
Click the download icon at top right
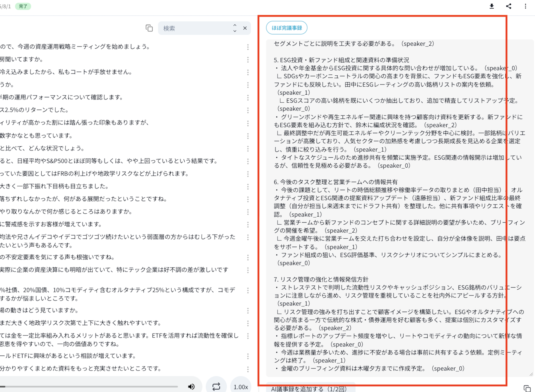coord(492,6)
